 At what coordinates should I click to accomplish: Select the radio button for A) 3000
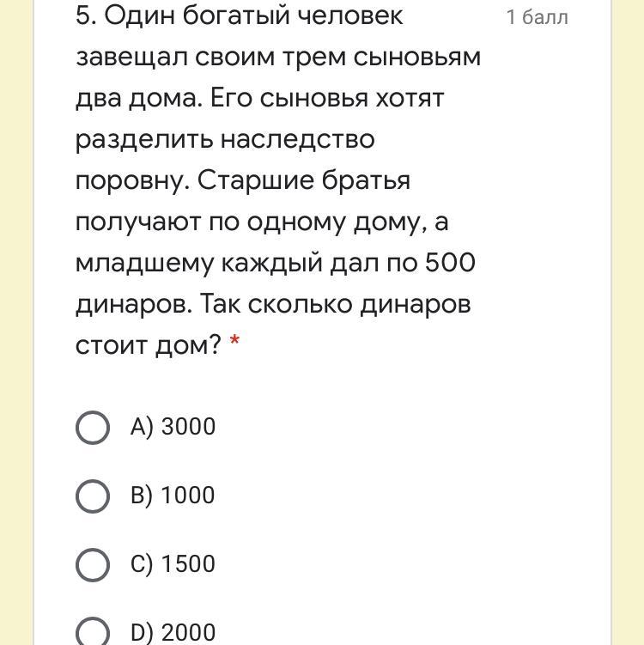point(93,427)
